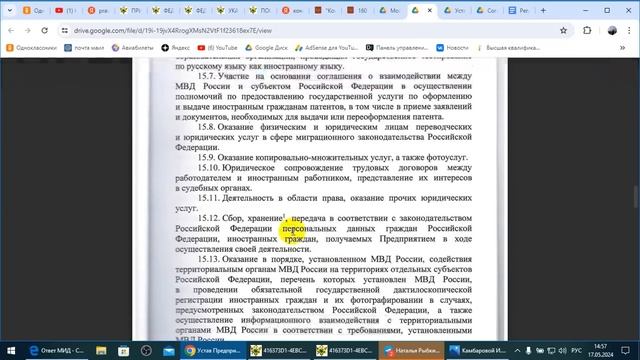Image resolution: width=640 pixels, height=360 pixels.
Task: Open Edge window 'Ответ МИД'
Action: (57, 351)
